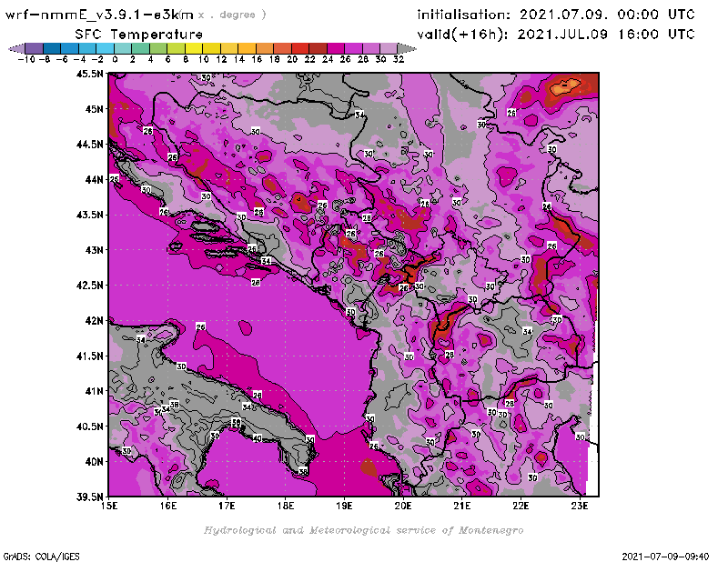
Task: Click 'Hydrological and Meteorological service of Montenegro' caption
Action: tap(363, 530)
